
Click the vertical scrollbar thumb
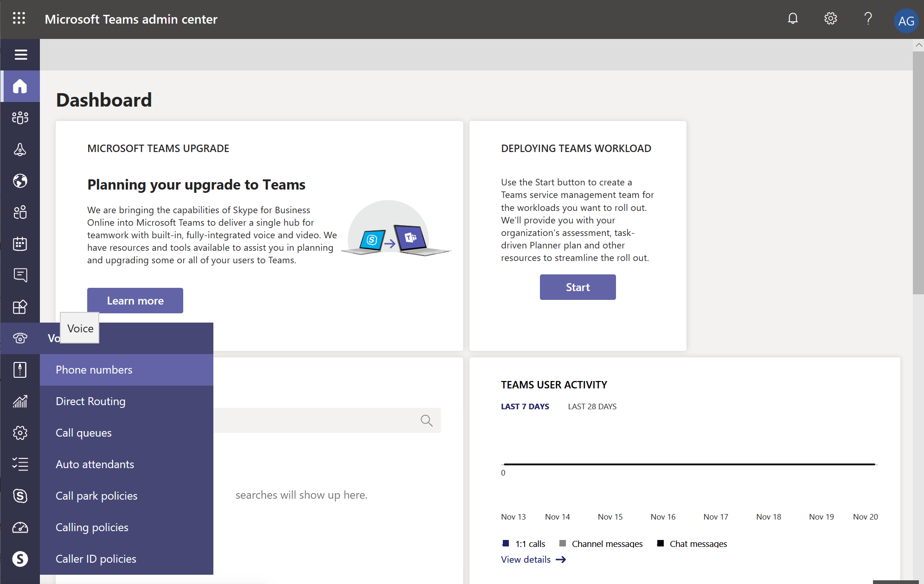click(x=918, y=172)
